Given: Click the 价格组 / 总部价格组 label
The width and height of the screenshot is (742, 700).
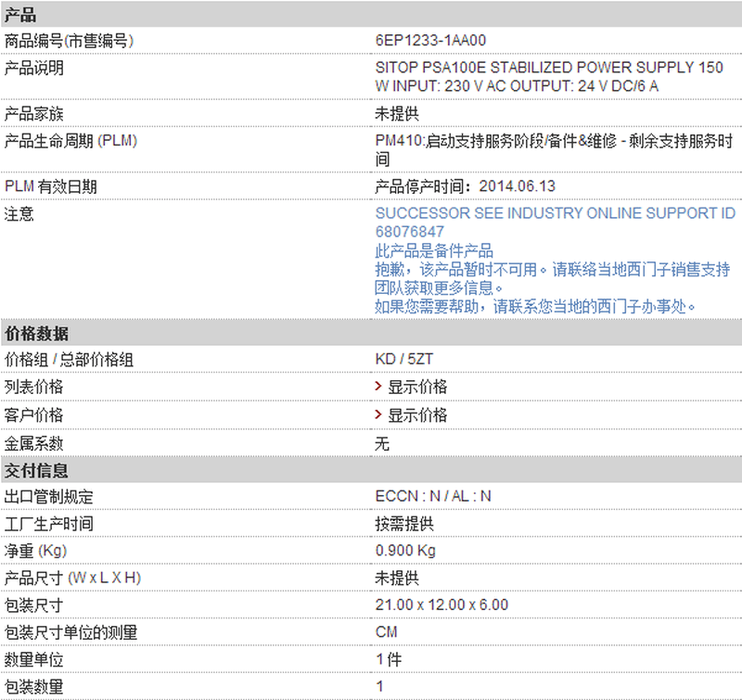Looking at the screenshot, I should point(69,360).
